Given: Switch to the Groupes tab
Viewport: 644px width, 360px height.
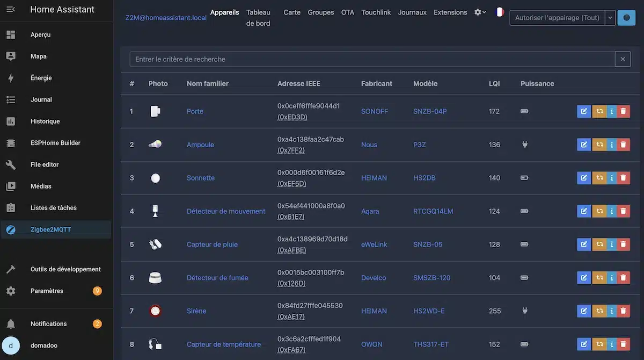Looking at the screenshot, I should [x=321, y=12].
